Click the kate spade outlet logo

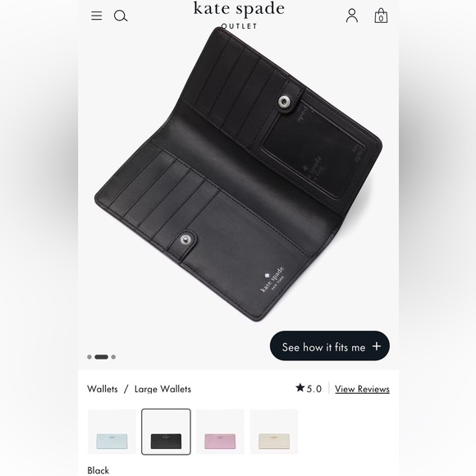(x=239, y=15)
